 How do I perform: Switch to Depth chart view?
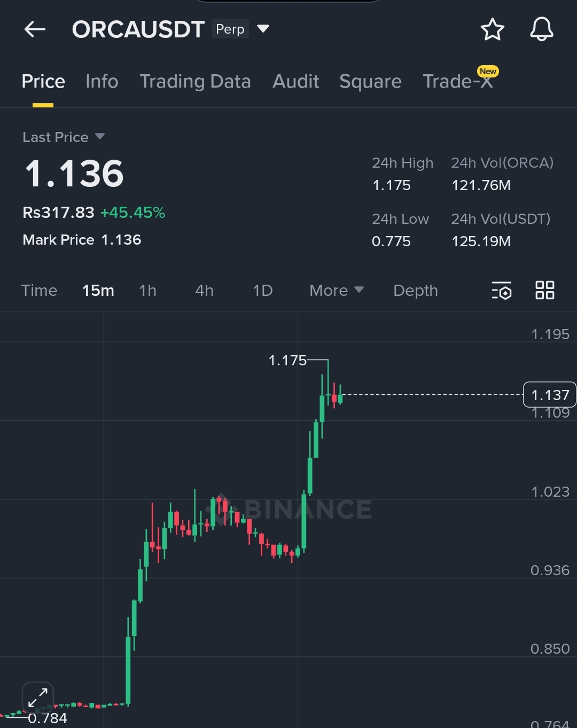click(x=415, y=290)
